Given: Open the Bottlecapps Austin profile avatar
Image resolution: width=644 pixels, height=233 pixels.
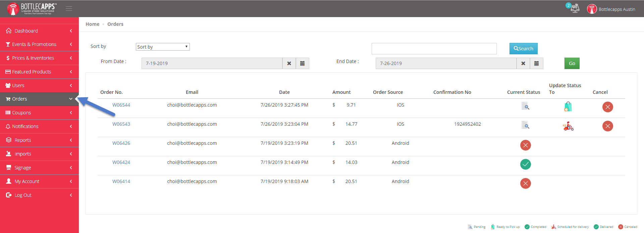Looking at the screenshot, I should (x=592, y=9).
